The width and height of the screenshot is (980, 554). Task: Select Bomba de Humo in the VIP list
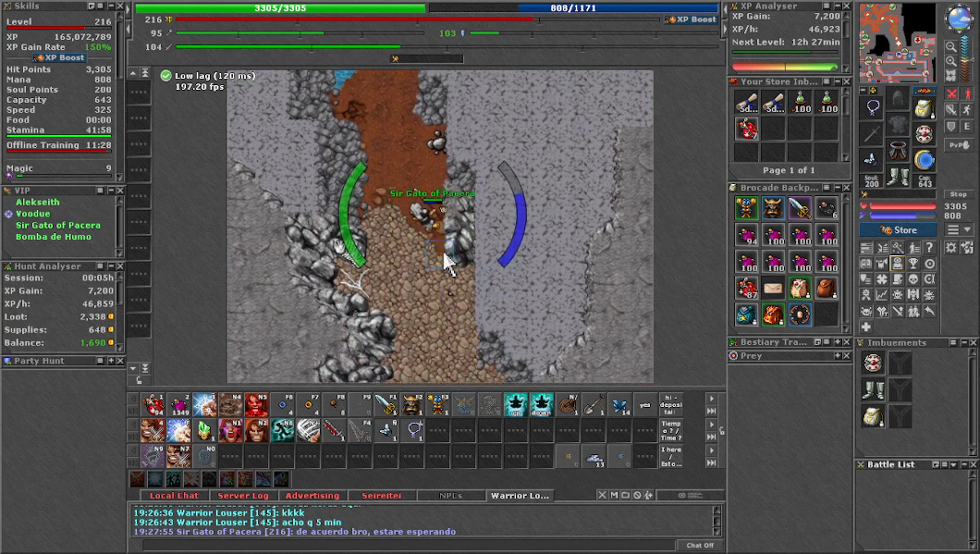point(53,237)
